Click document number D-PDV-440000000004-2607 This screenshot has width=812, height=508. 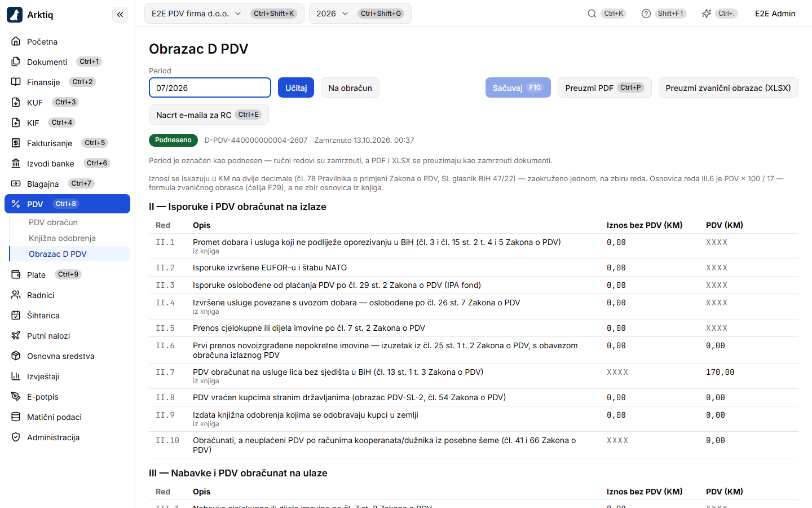[x=256, y=140]
